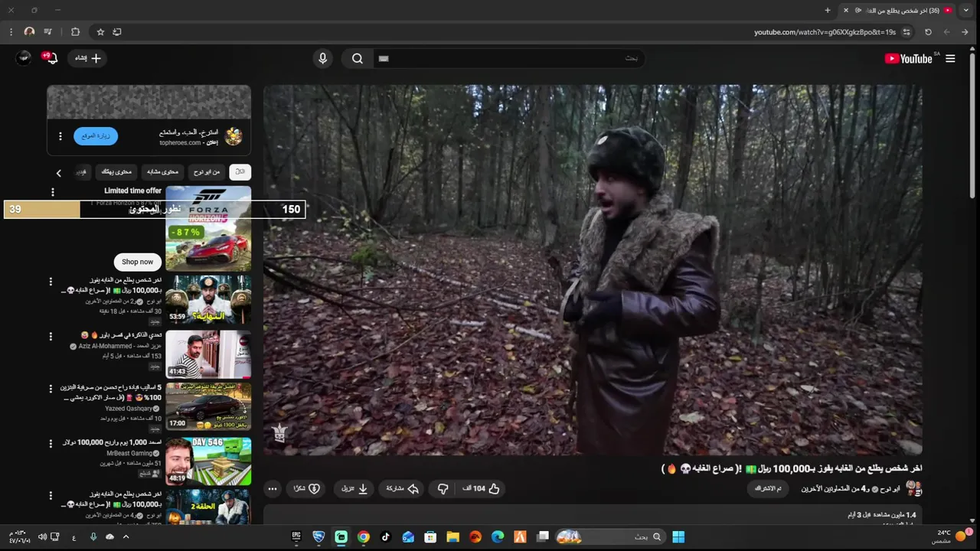Select the 'من ابو نوح' filter chip
Image resolution: width=980 pixels, height=551 pixels.
click(x=206, y=172)
